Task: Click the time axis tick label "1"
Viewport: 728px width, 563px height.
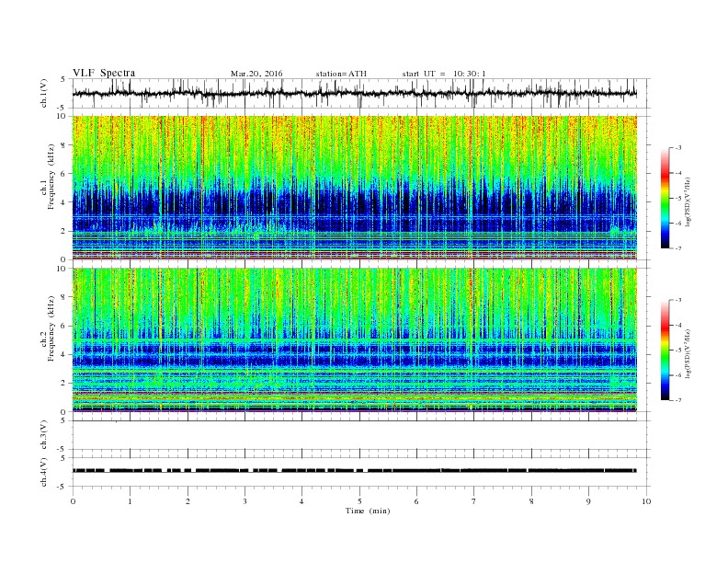Action: point(131,501)
